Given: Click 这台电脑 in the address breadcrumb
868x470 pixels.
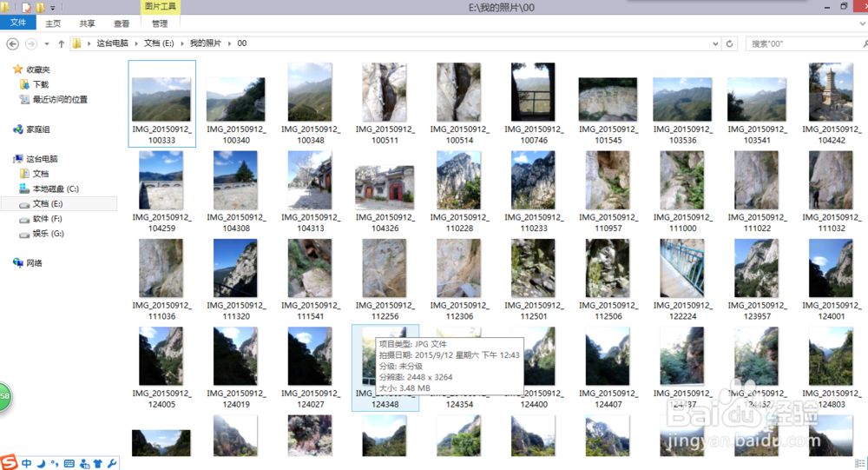Looking at the screenshot, I should (x=112, y=43).
